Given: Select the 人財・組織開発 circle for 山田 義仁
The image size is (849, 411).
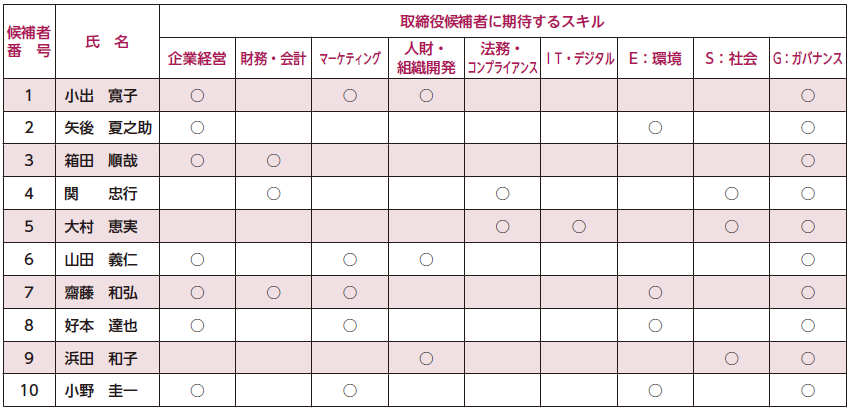Looking at the screenshot, I should click(x=426, y=260).
